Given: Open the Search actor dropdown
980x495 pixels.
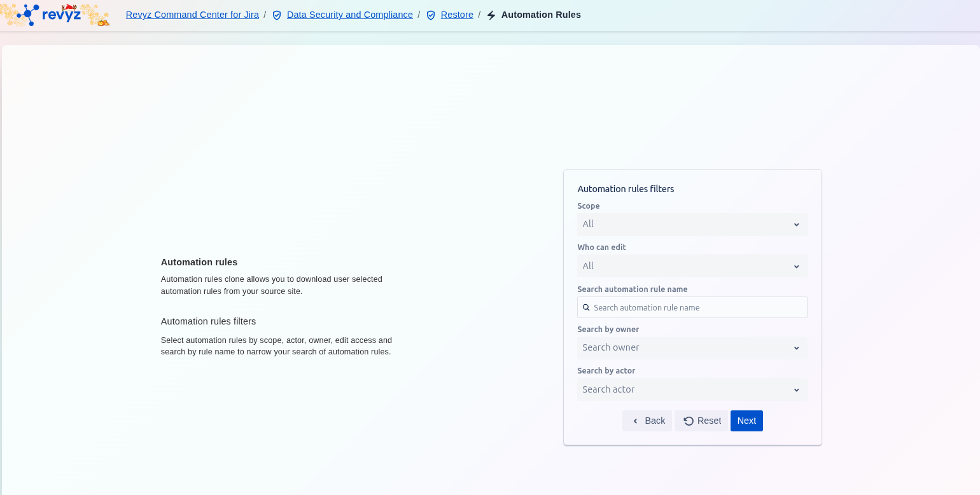Looking at the screenshot, I should [692, 389].
